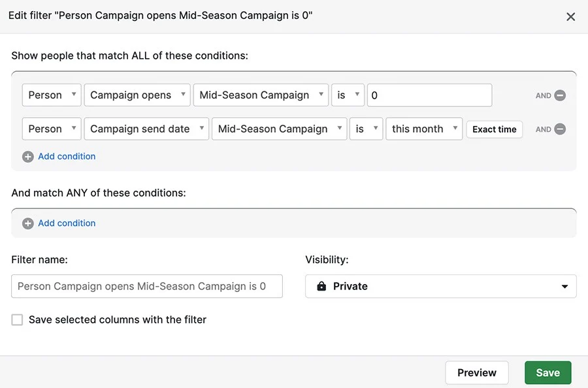
Task: Save the filter
Action: 548,372
